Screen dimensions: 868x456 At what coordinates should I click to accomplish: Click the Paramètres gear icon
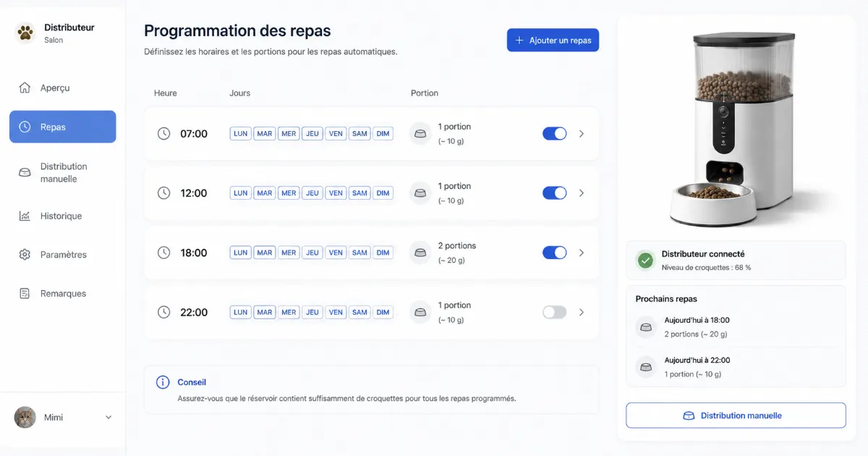click(25, 255)
